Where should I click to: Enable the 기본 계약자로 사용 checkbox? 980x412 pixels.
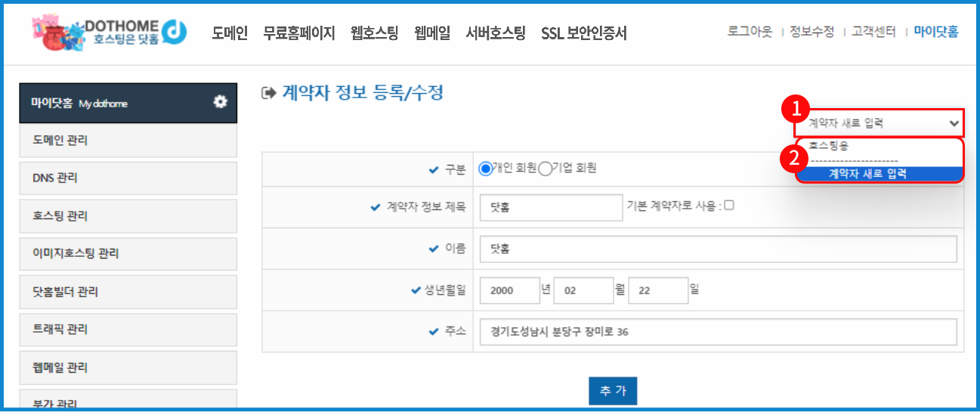[729, 205]
